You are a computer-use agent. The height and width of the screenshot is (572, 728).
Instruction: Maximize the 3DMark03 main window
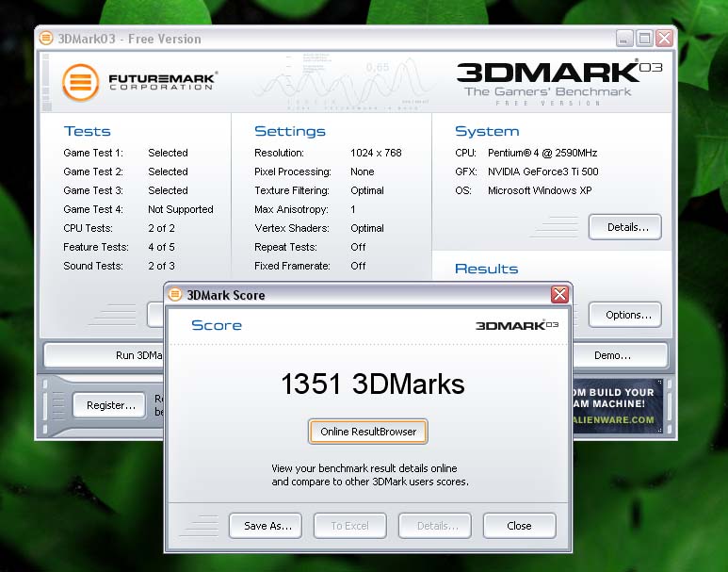click(x=644, y=38)
